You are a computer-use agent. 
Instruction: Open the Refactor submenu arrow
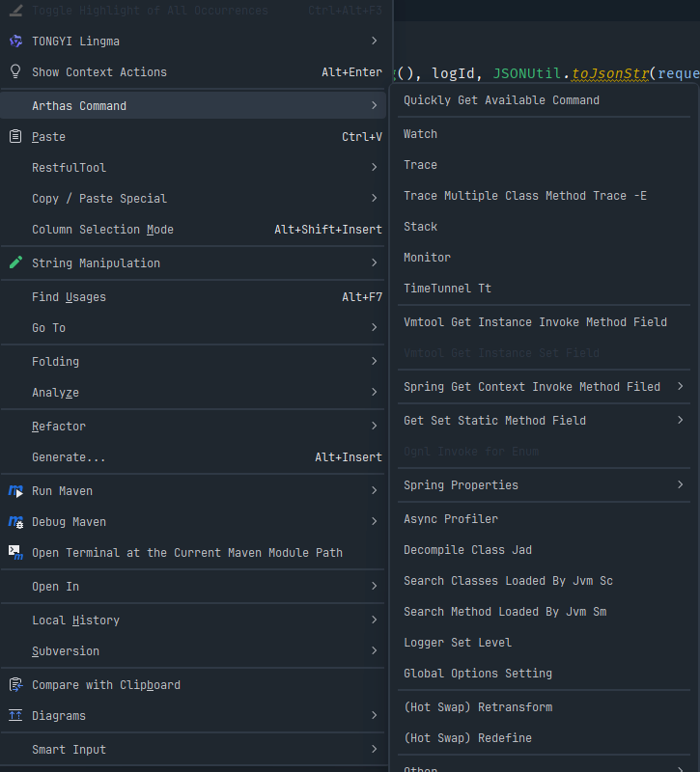pos(374,427)
